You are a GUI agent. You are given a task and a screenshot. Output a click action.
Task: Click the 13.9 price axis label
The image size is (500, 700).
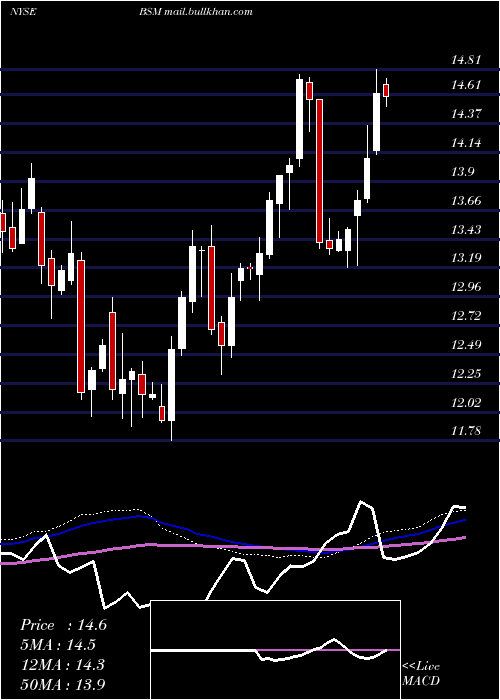click(462, 171)
